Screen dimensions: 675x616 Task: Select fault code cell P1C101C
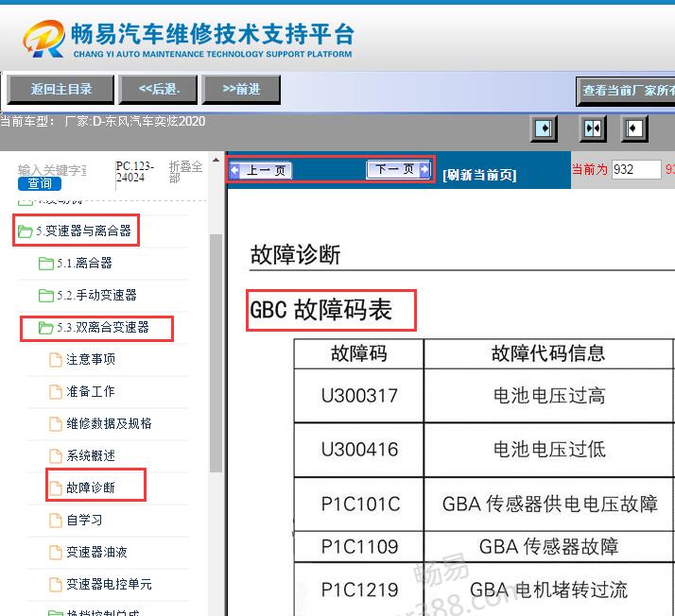click(x=359, y=505)
